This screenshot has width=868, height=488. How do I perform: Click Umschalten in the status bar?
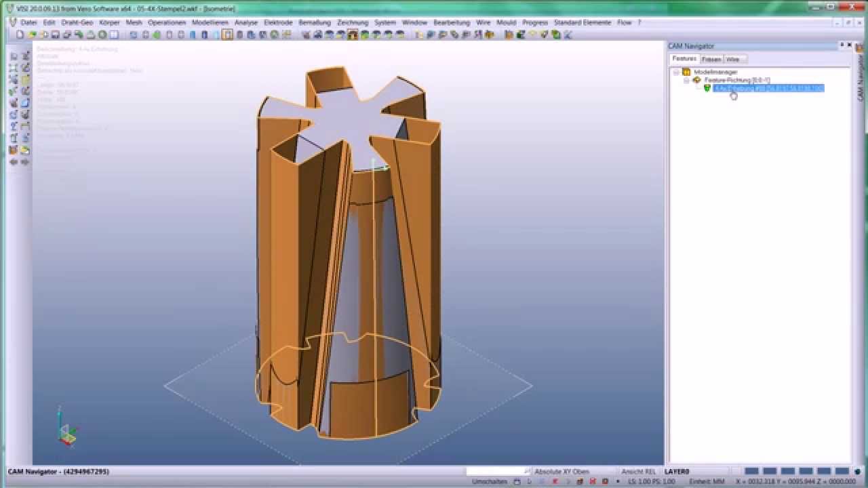coord(489,482)
